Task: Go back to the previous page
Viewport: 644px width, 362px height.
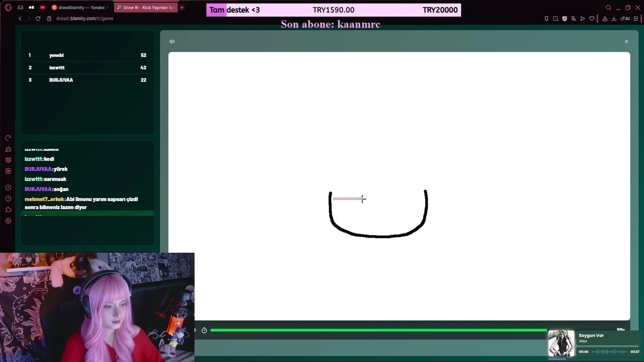Action: (20, 19)
